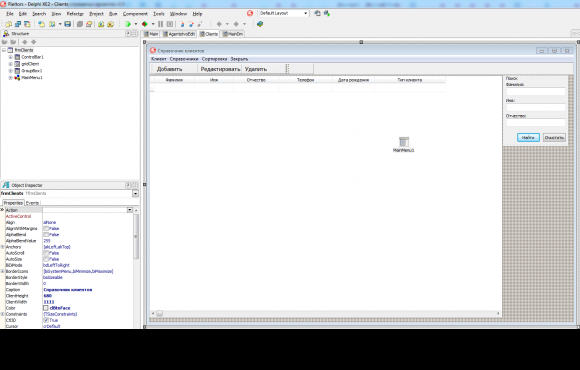Click the Фамилия search input field
Viewport: 580px width, 370px height.
click(x=536, y=91)
